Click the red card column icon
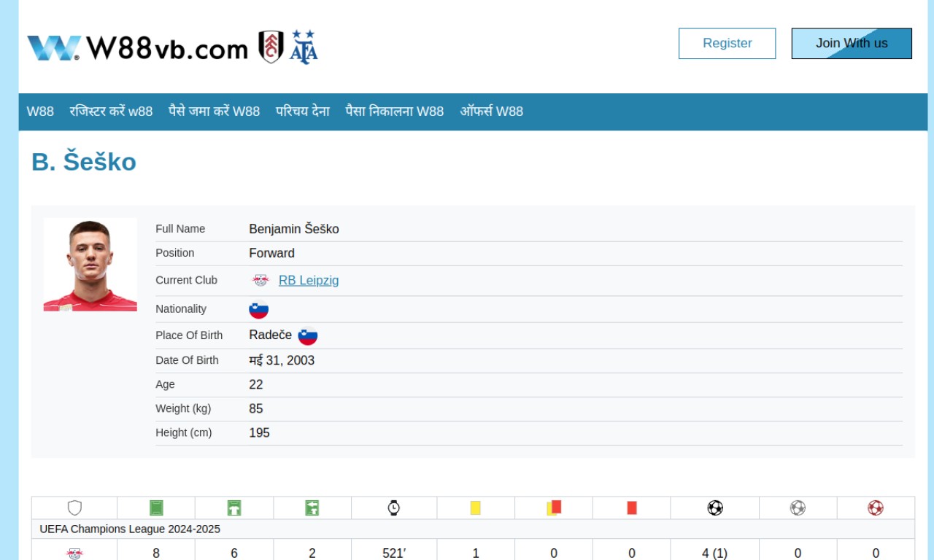 coord(632,507)
